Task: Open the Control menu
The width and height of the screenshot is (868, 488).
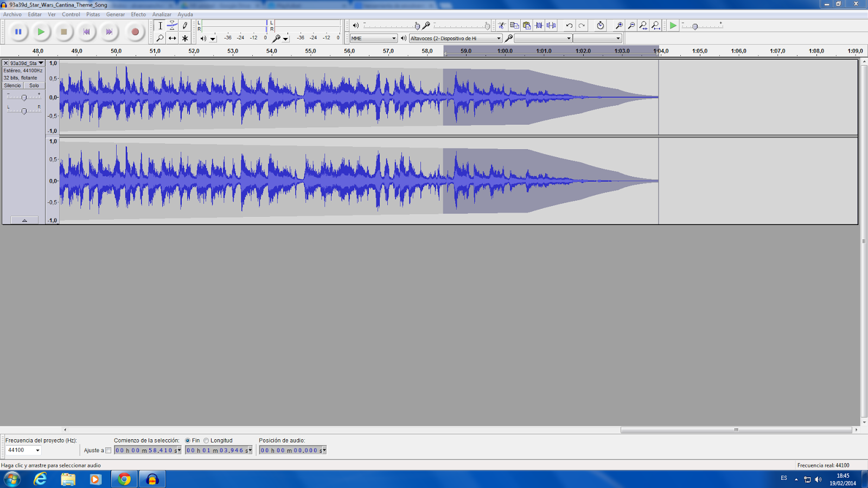Action: [71, 15]
